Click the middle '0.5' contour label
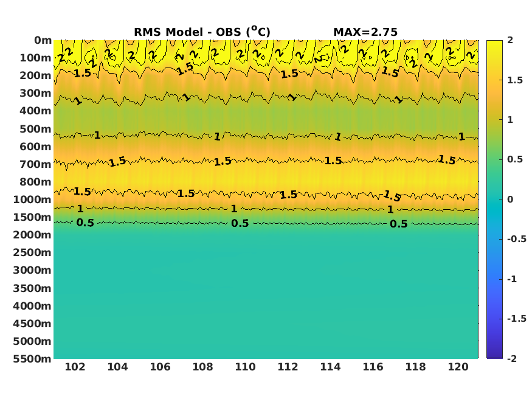532x399 pixels. [240, 223]
